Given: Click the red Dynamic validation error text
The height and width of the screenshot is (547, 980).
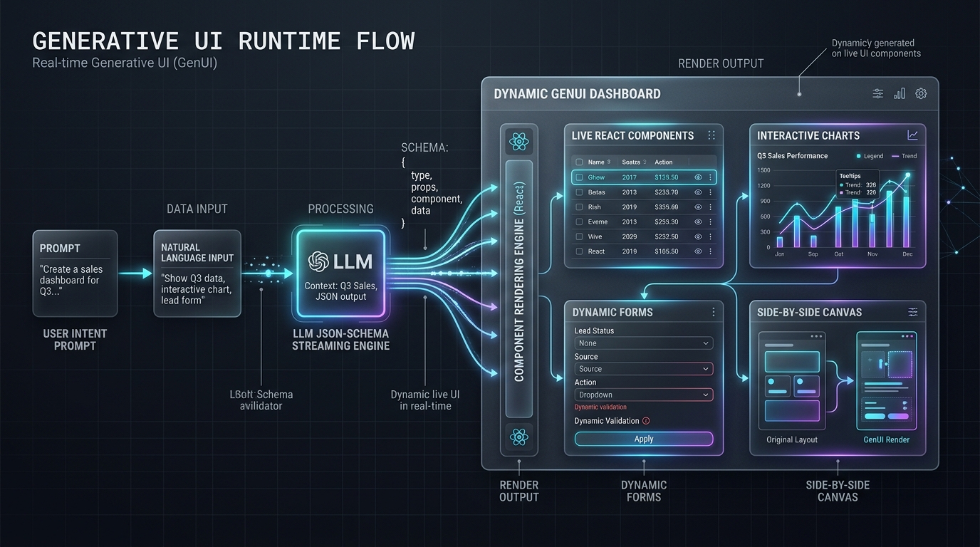Looking at the screenshot, I should click(600, 407).
